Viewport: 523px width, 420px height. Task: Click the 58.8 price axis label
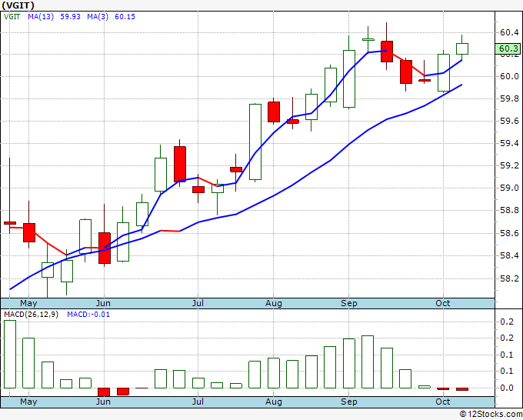[x=509, y=211]
